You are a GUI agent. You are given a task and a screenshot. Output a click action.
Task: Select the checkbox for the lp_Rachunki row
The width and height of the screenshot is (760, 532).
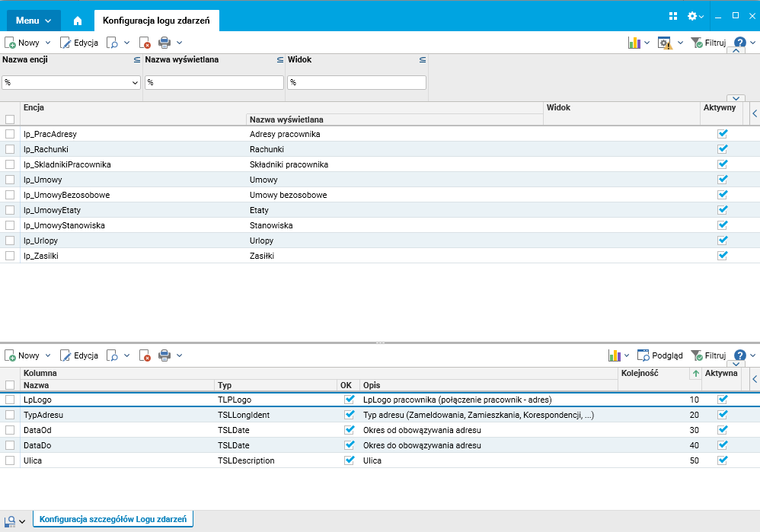(10, 149)
